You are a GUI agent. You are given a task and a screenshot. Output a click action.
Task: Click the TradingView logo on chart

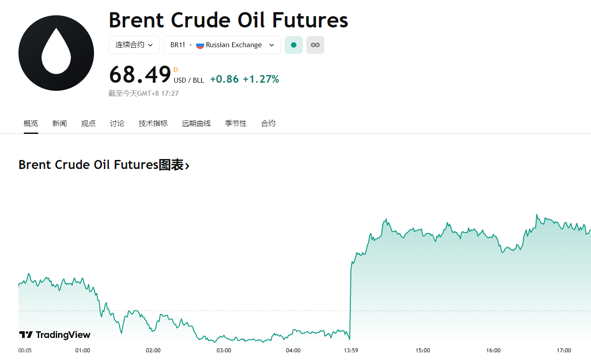pos(55,335)
